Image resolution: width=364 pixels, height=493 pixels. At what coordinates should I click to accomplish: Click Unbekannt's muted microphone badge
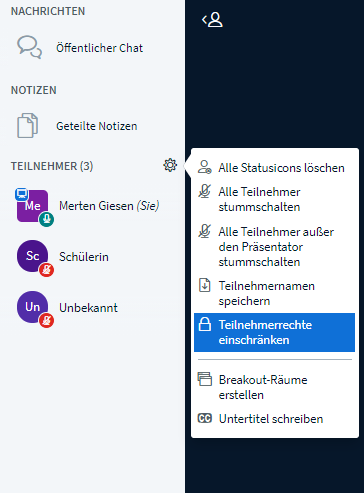point(46,321)
